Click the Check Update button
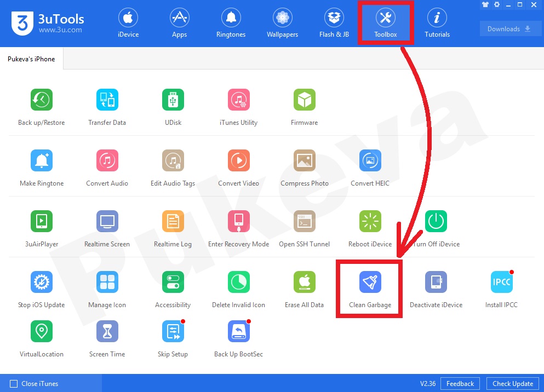 (x=513, y=384)
